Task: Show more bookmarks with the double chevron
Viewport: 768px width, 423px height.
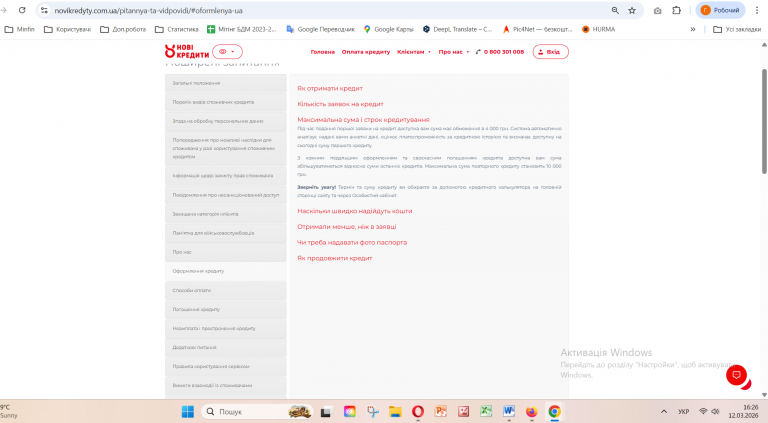Action: pos(693,29)
